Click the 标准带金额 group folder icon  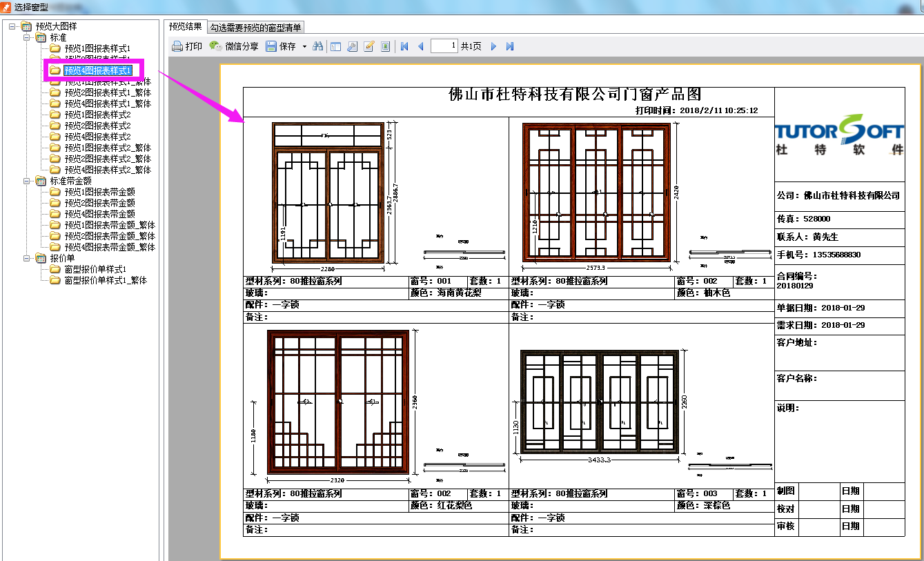click(41, 181)
